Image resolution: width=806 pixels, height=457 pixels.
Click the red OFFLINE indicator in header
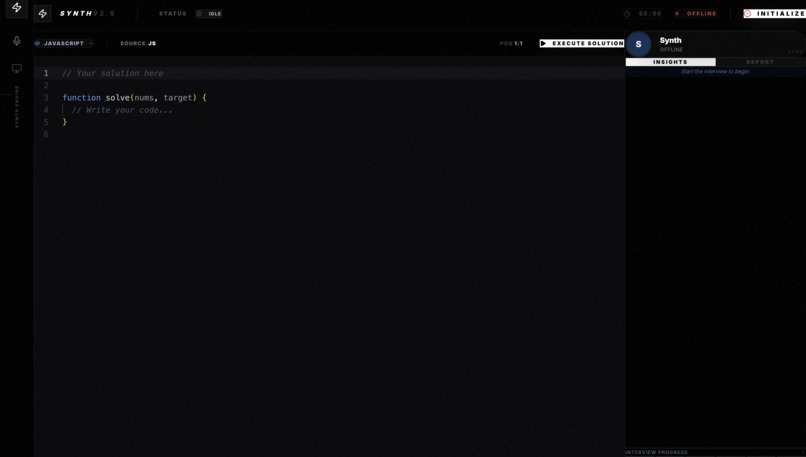[x=696, y=13]
